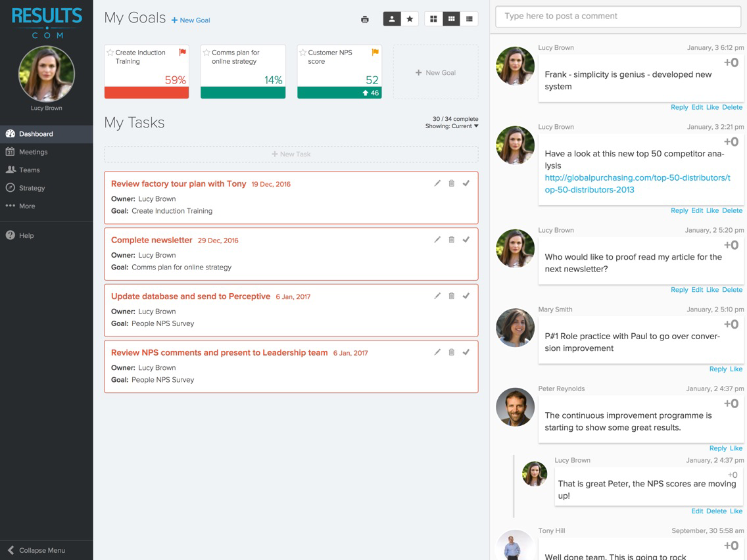Open the Showing: Current tasks filter dropdown
This screenshot has width=747, height=560.
[452, 126]
